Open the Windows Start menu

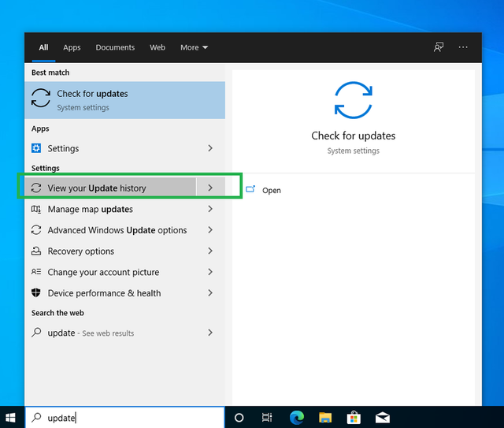point(10,418)
